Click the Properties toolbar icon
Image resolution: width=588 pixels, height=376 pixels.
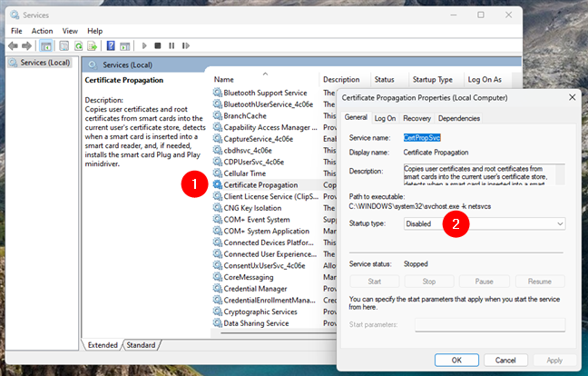(x=64, y=45)
